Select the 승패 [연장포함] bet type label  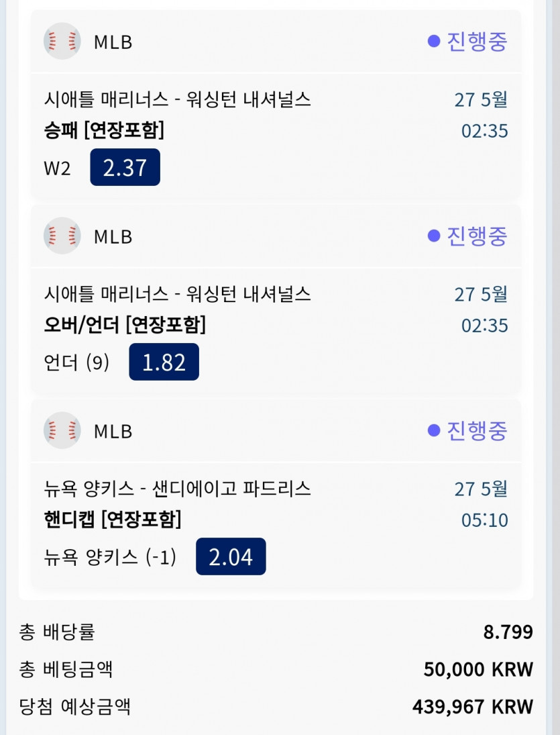point(104,131)
